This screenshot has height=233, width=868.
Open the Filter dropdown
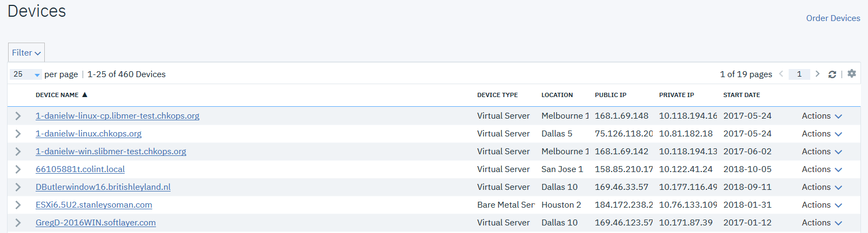coord(26,53)
